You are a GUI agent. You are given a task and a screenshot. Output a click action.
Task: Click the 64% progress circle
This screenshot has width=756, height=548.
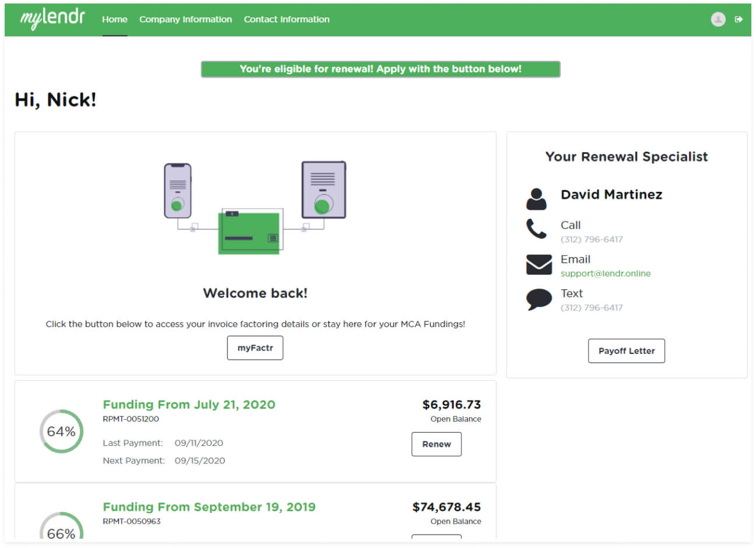point(61,431)
